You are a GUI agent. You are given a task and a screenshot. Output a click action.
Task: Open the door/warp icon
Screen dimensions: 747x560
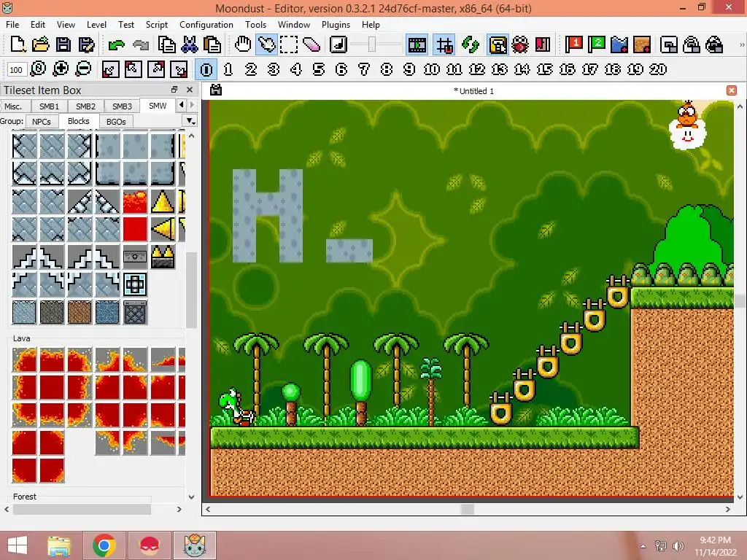tap(543, 44)
